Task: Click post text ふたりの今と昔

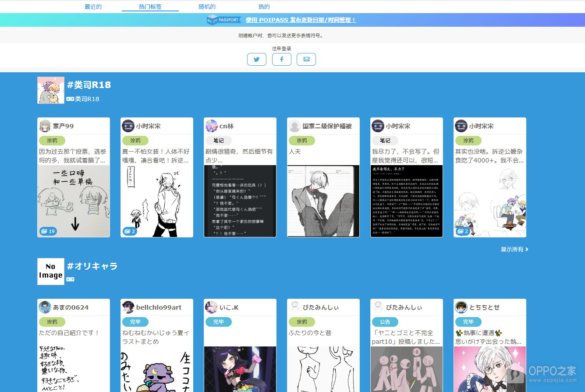Action: [x=310, y=333]
